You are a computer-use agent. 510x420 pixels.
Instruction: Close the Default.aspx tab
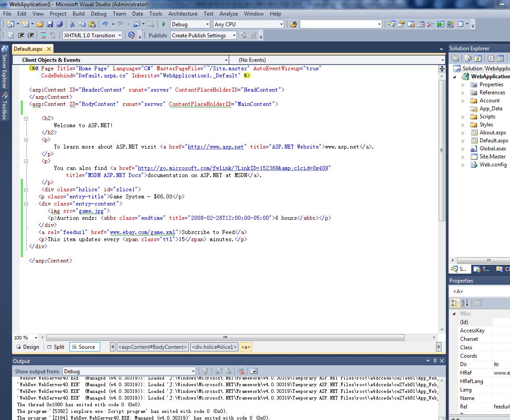[x=49, y=49]
